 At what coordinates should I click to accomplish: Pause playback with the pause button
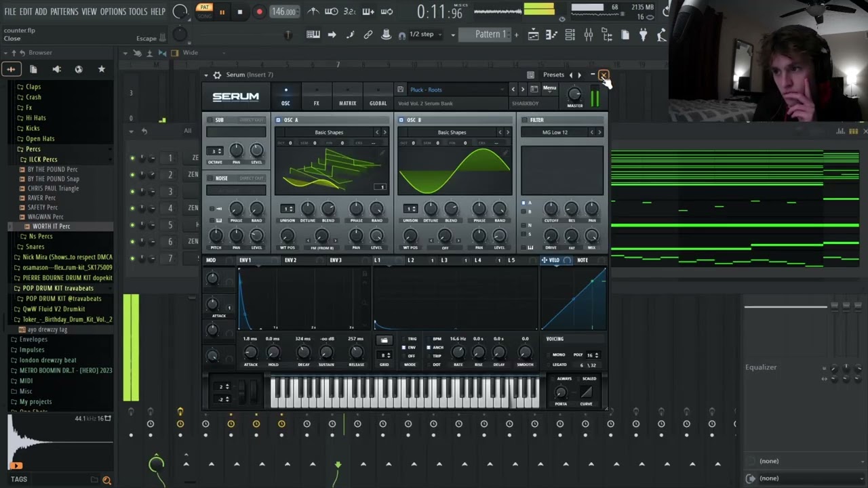pos(222,12)
